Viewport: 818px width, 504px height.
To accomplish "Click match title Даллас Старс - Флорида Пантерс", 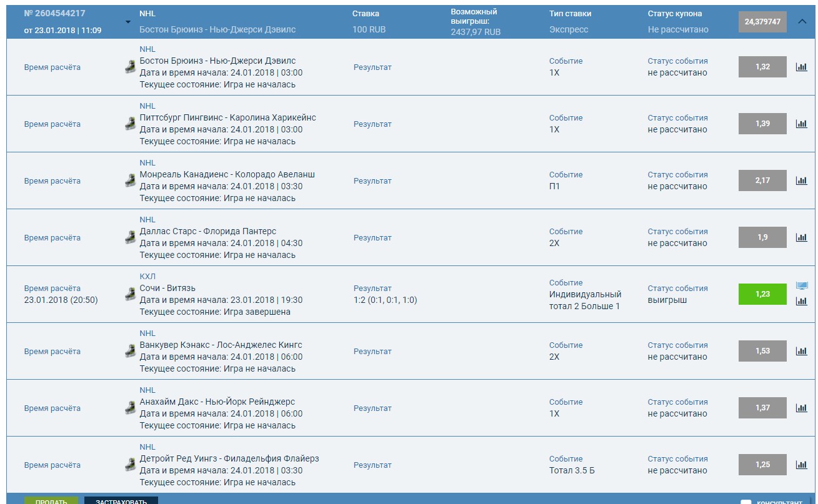I will [x=207, y=231].
